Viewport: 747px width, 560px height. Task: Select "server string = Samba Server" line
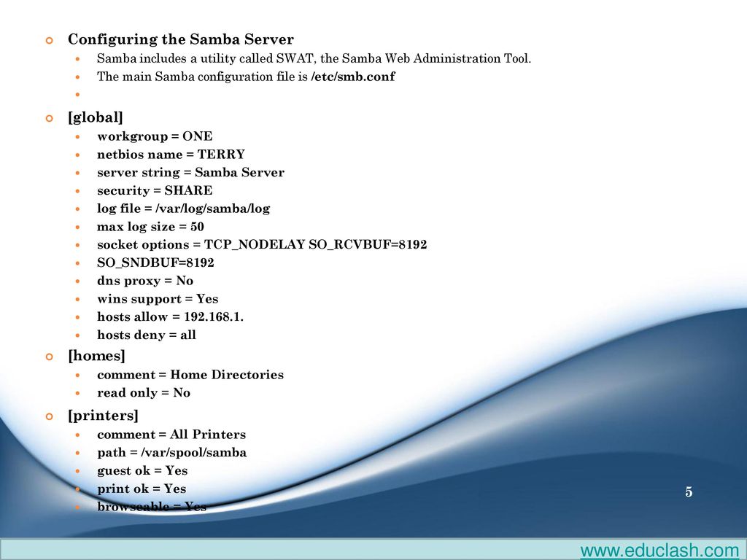point(190,172)
